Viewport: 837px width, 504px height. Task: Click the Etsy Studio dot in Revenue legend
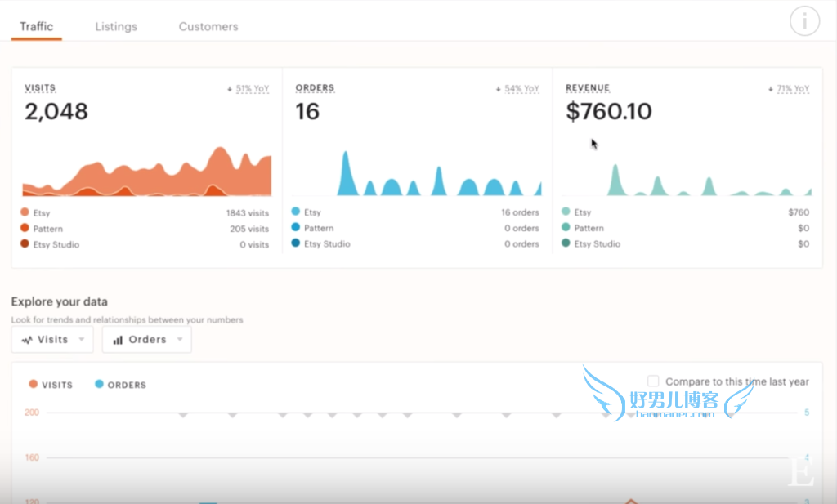point(566,243)
